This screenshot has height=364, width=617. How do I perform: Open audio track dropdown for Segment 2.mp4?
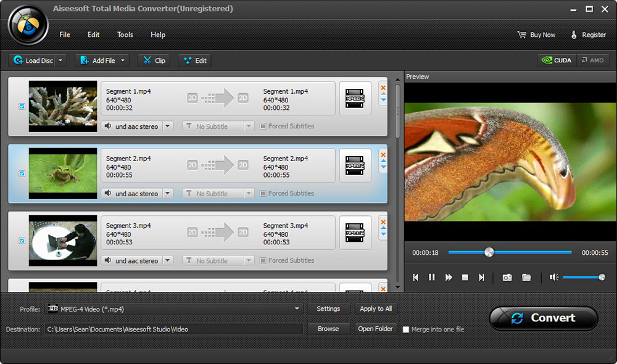[168, 193]
